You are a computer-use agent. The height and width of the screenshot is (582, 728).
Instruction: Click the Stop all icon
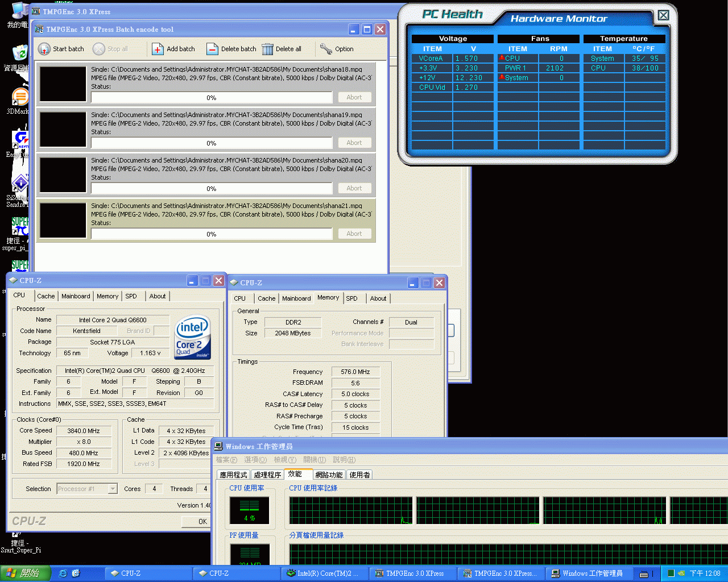tap(99, 49)
